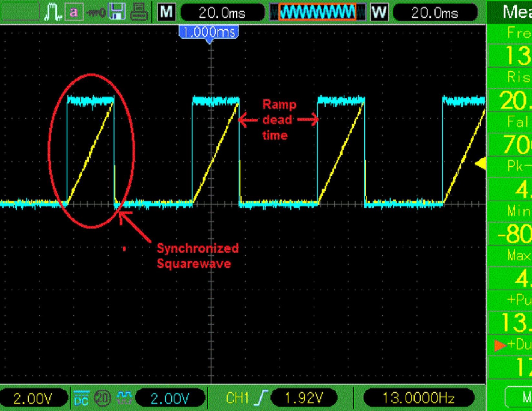Click the floppy disk save icon
Viewport: 532px width, 411px height.
(117, 12)
